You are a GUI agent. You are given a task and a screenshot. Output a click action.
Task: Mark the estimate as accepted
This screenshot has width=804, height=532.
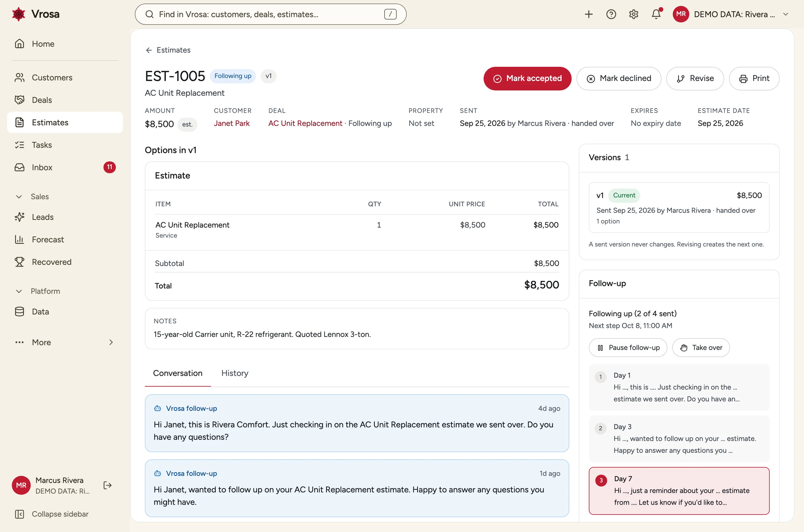tap(527, 78)
